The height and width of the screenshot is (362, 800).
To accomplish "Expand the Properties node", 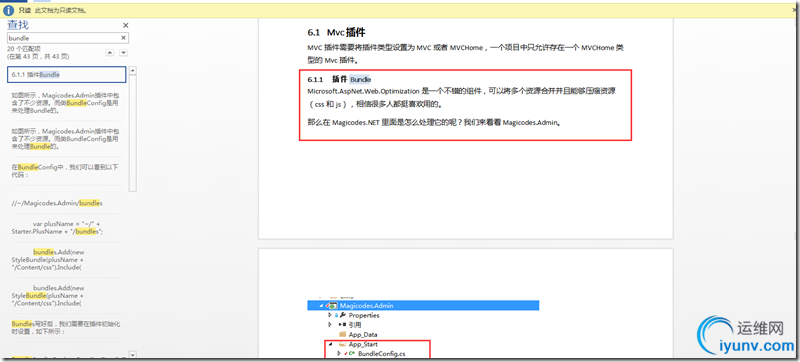I will [x=330, y=315].
